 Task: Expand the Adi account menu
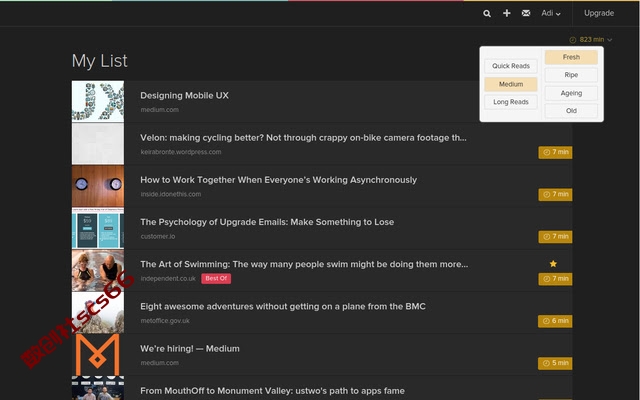[x=551, y=13]
